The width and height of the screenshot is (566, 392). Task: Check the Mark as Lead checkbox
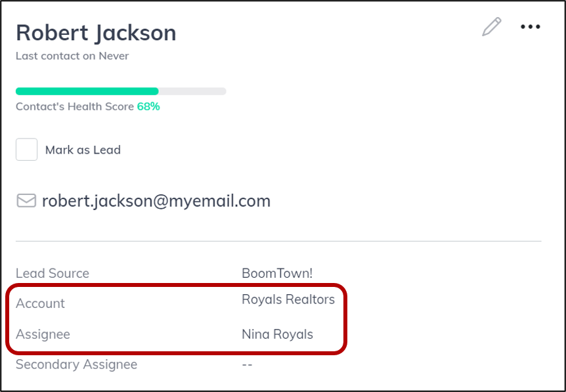click(x=26, y=150)
